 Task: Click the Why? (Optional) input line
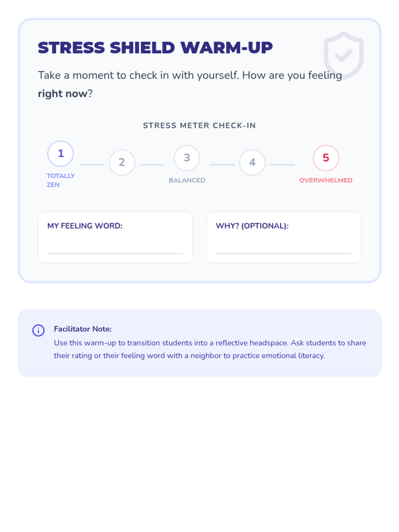pos(284,249)
